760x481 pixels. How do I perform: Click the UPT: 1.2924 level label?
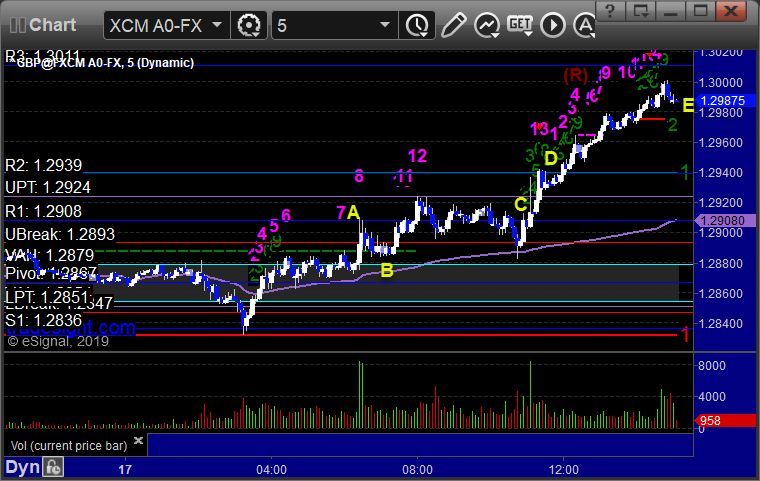[x=48, y=187]
